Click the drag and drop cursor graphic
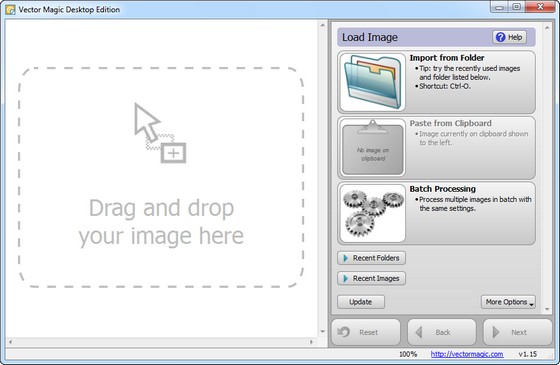The width and height of the screenshot is (560, 365). pos(160,133)
